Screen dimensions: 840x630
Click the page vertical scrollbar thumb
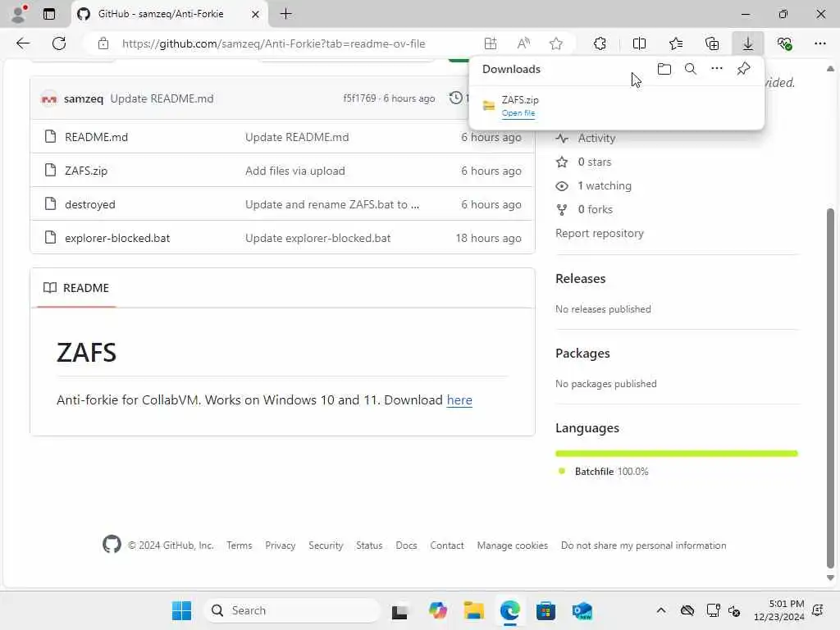coord(830,388)
